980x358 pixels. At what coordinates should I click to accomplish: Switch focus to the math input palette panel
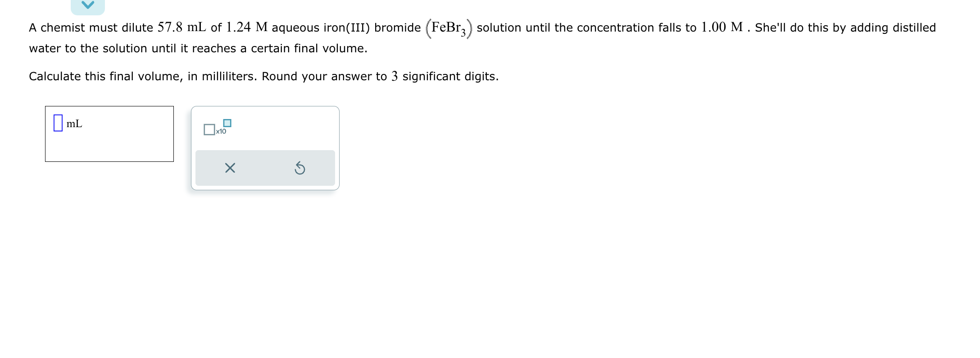pos(265,147)
